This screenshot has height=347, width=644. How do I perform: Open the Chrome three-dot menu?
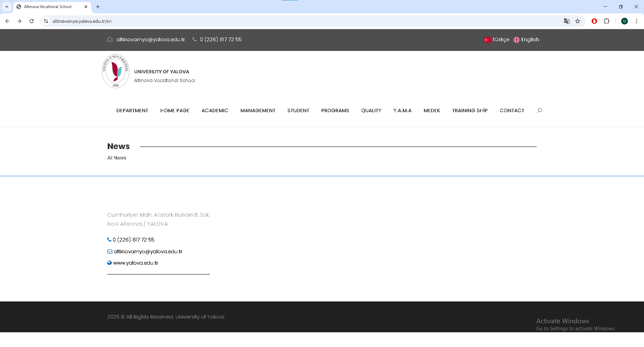click(x=637, y=21)
